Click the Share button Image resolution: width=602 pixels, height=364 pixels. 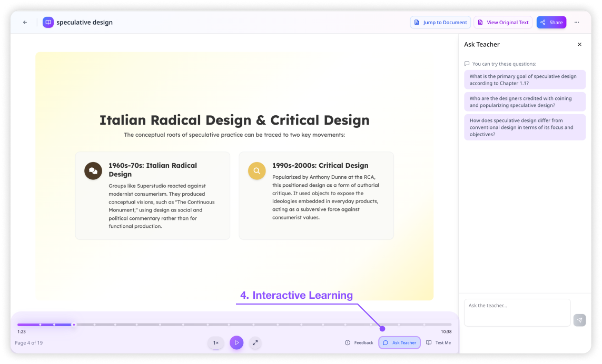point(551,23)
